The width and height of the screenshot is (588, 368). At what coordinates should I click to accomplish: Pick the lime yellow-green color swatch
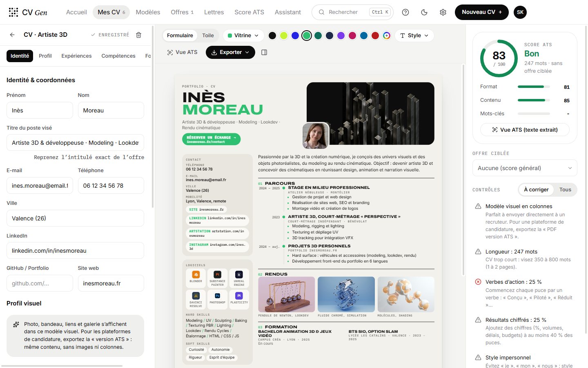[284, 36]
